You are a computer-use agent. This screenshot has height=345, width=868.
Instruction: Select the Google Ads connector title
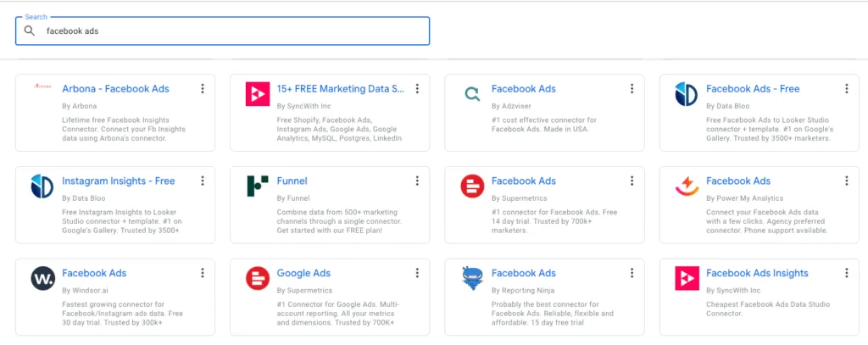[303, 273]
